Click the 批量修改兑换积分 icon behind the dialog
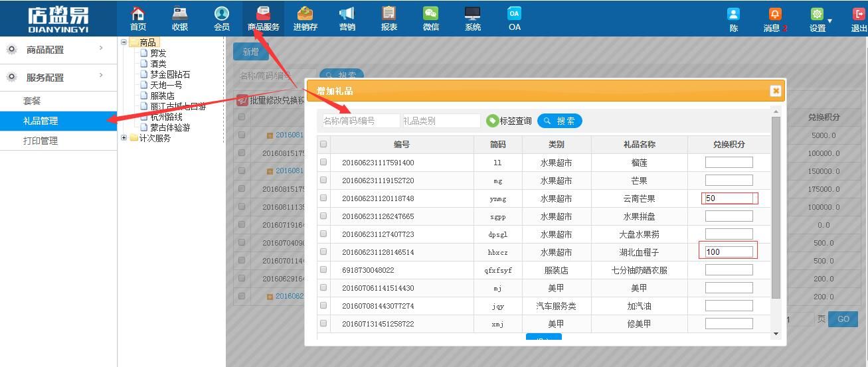Viewport: 868px width, 367px height. point(243,101)
